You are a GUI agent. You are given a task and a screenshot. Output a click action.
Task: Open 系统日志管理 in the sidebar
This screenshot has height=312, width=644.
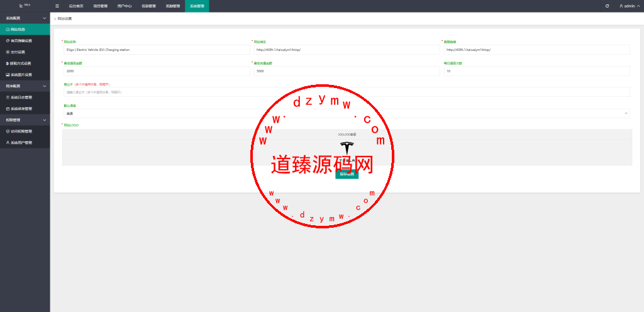[25, 97]
